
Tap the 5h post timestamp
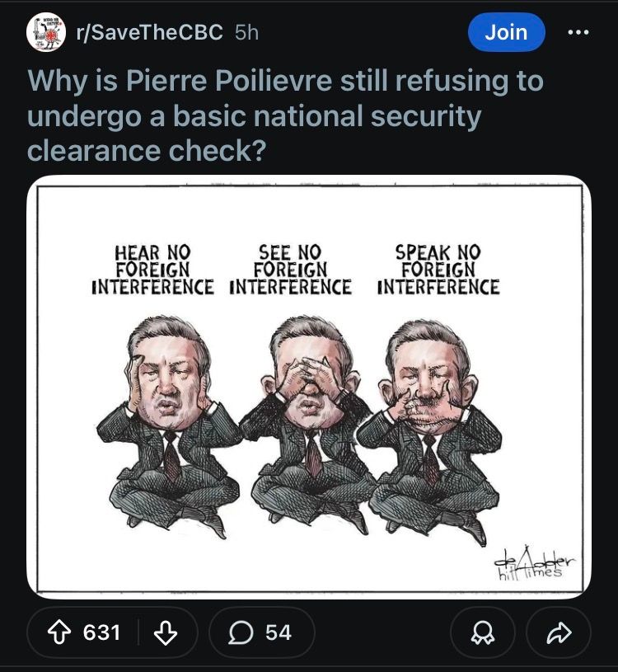(246, 32)
